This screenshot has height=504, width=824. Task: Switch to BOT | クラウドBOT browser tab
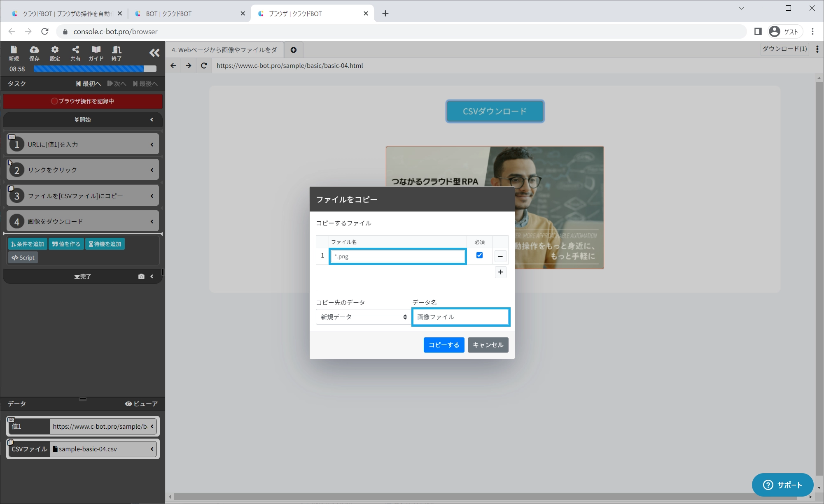point(168,14)
